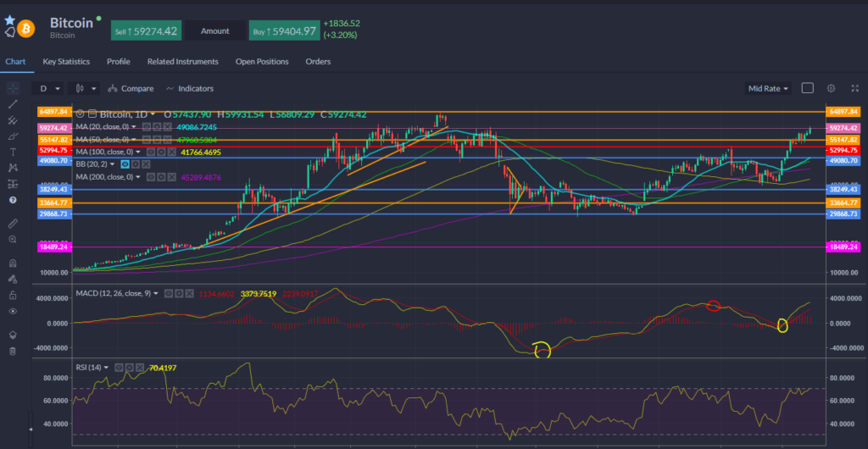Open the Indicators menu
Image resolution: width=868 pixels, height=449 pixels.
coord(189,88)
